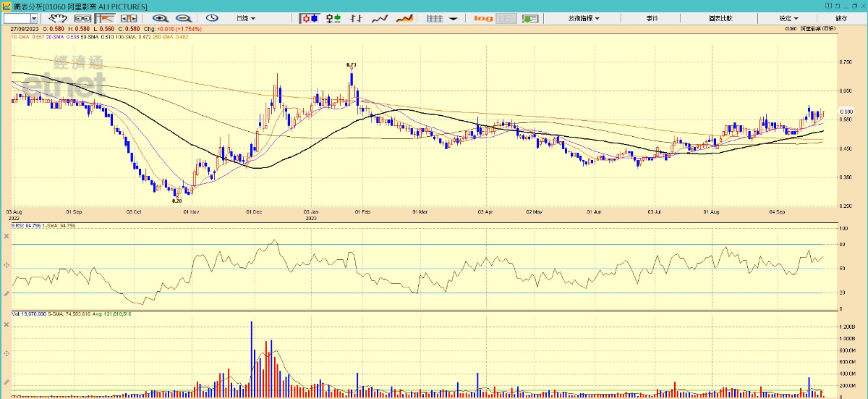Image resolution: width=868 pixels, height=399 pixels.
Task: Switch to line chart type
Action: (x=380, y=18)
